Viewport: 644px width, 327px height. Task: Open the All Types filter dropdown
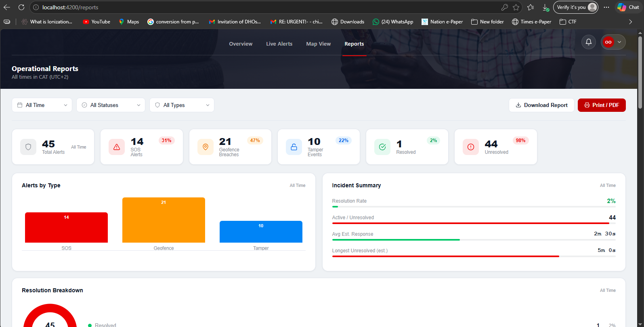pos(182,105)
